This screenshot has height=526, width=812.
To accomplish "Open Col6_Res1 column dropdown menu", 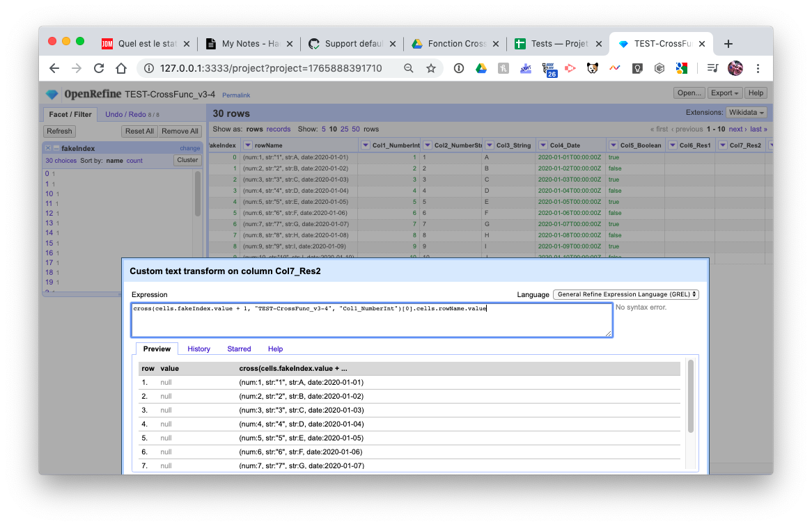I will click(x=673, y=145).
